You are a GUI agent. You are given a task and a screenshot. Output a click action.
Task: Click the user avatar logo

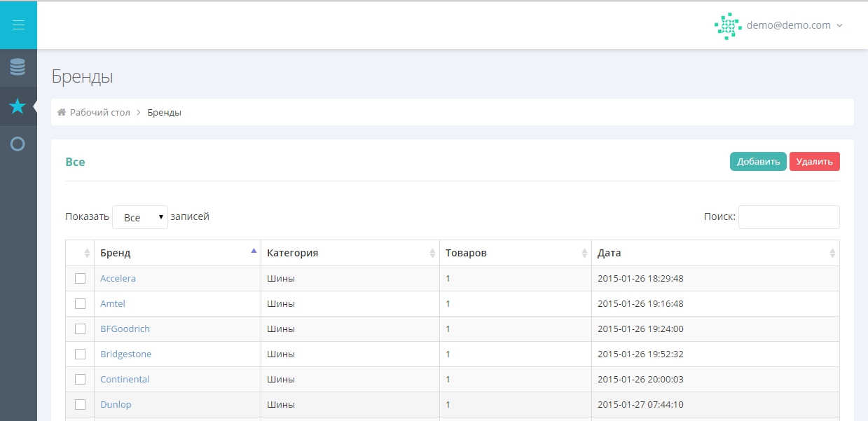click(728, 26)
